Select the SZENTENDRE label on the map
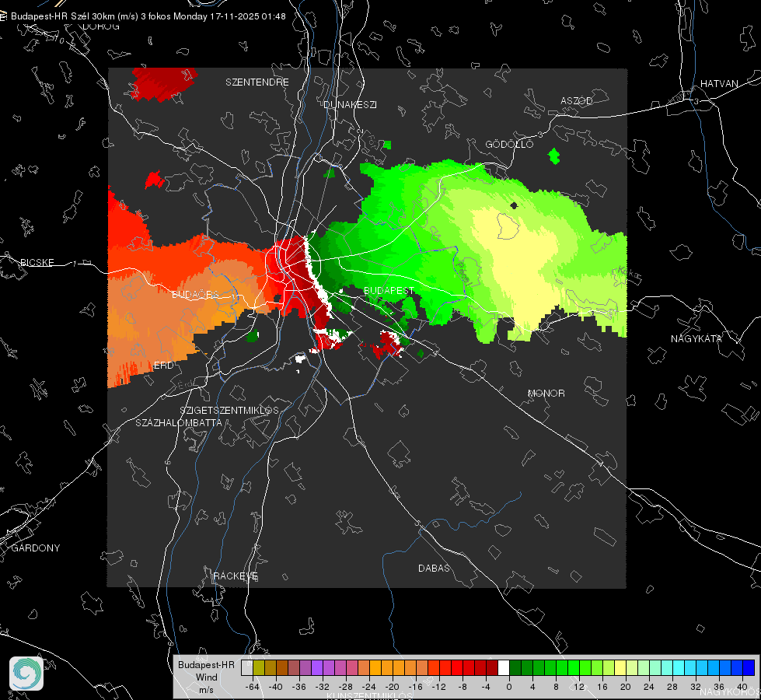Viewport: 761px width, 700px height. pyautogui.click(x=257, y=82)
